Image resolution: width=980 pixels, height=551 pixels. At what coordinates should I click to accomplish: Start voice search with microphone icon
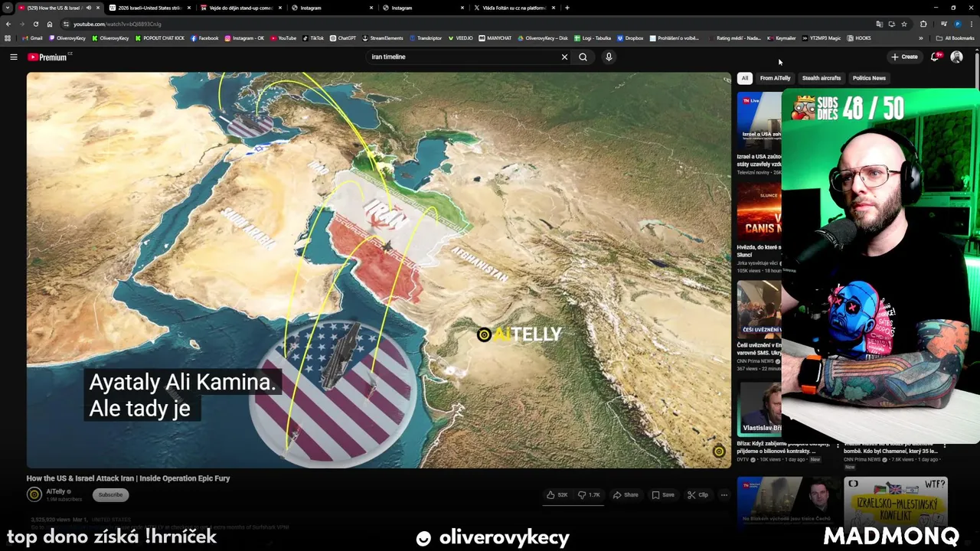609,57
